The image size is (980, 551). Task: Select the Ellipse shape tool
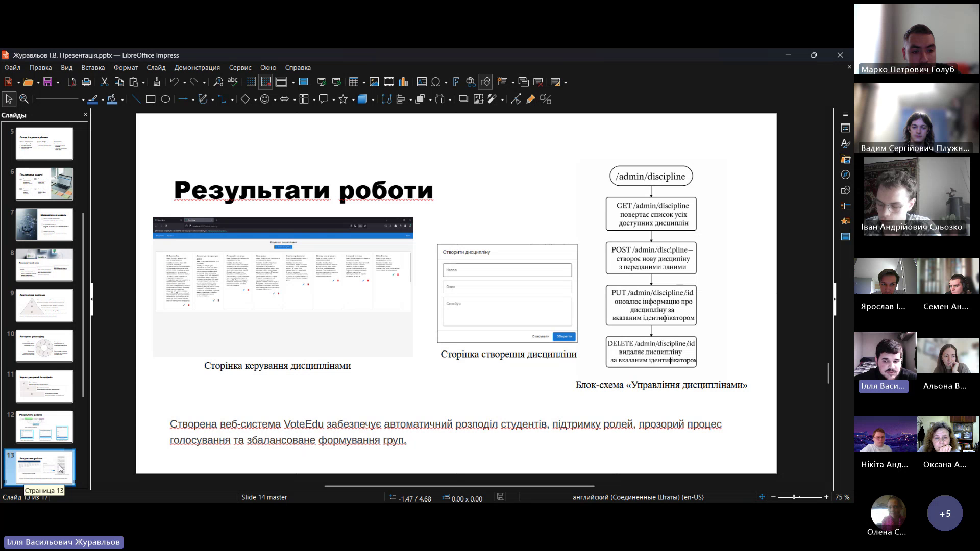tap(165, 99)
